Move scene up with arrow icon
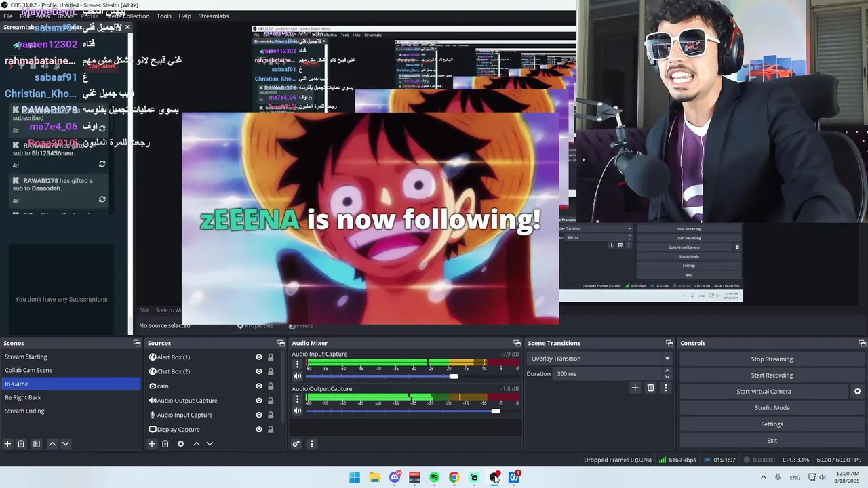 pyautogui.click(x=52, y=444)
